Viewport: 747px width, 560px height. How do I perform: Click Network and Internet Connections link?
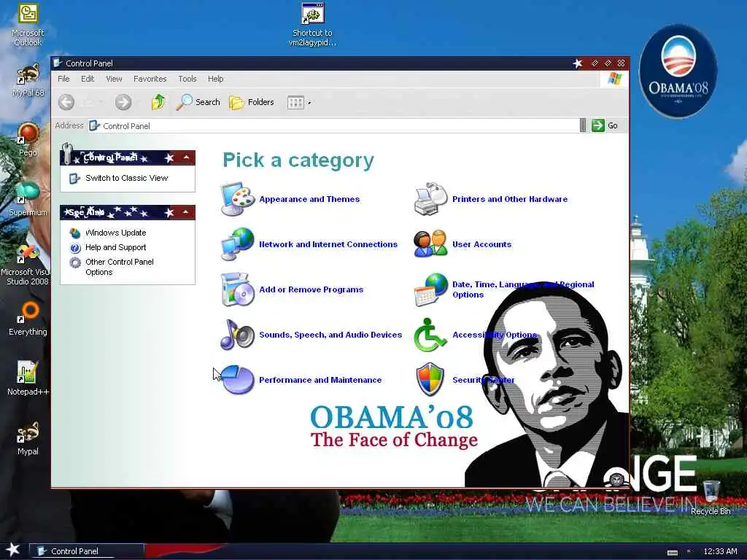pyautogui.click(x=328, y=244)
